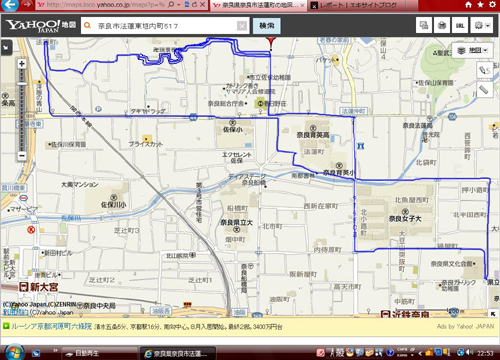Image resolution: width=500 pixels, height=360 pixels.
Task: Select the ruler distance measuring tool
Action: [x=484, y=89]
